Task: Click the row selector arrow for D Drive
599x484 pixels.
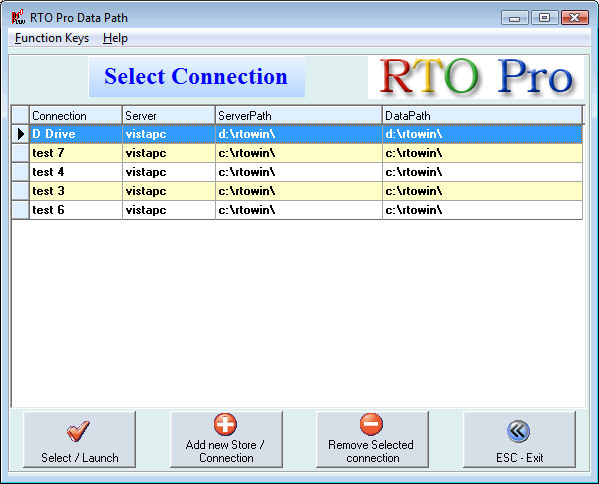Action: 21,134
